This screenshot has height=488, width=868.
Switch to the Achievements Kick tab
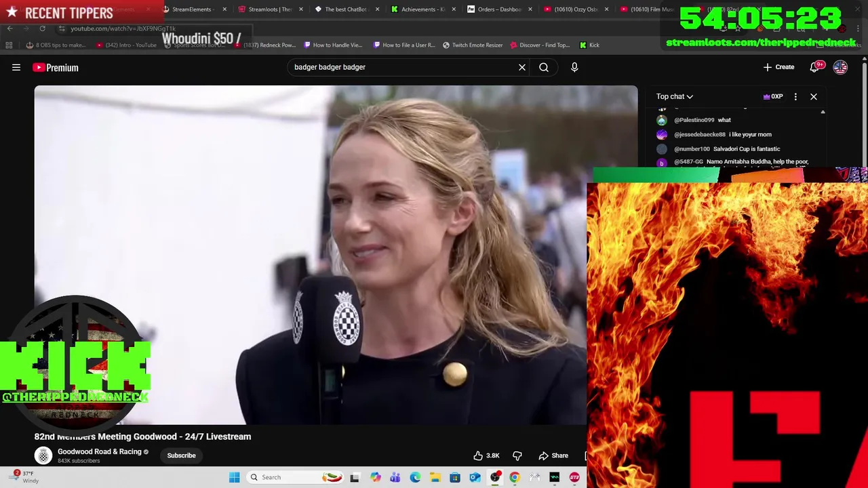click(x=422, y=9)
